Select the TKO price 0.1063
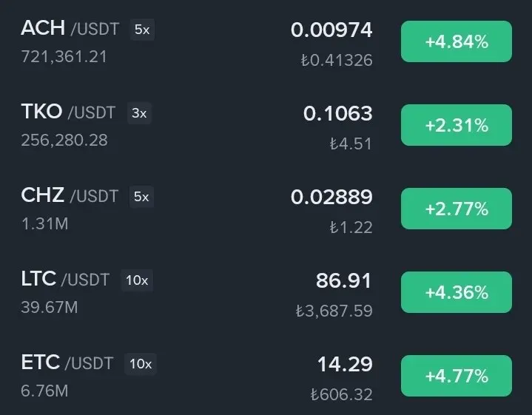The width and height of the screenshot is (532, 415). [x=338, y=113]
